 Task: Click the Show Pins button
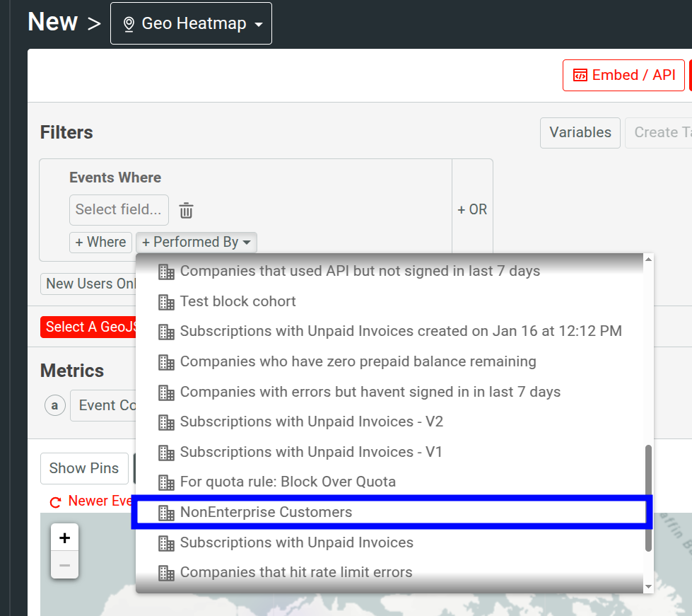84,468
